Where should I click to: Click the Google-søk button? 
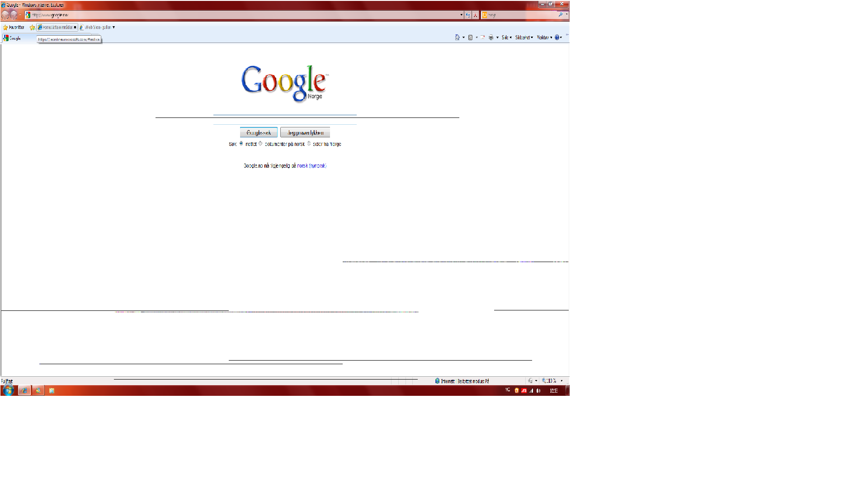tap(259, 133)
